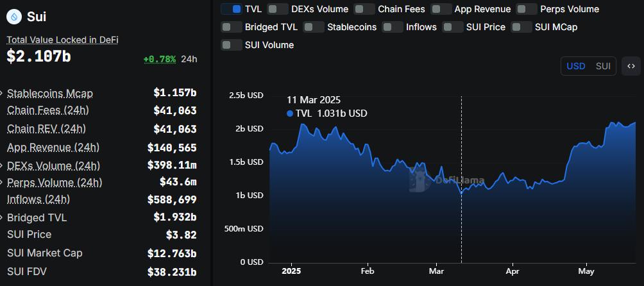Expand the Bridged TVL row
Viewport: 644px width, 286px height.
3,218
